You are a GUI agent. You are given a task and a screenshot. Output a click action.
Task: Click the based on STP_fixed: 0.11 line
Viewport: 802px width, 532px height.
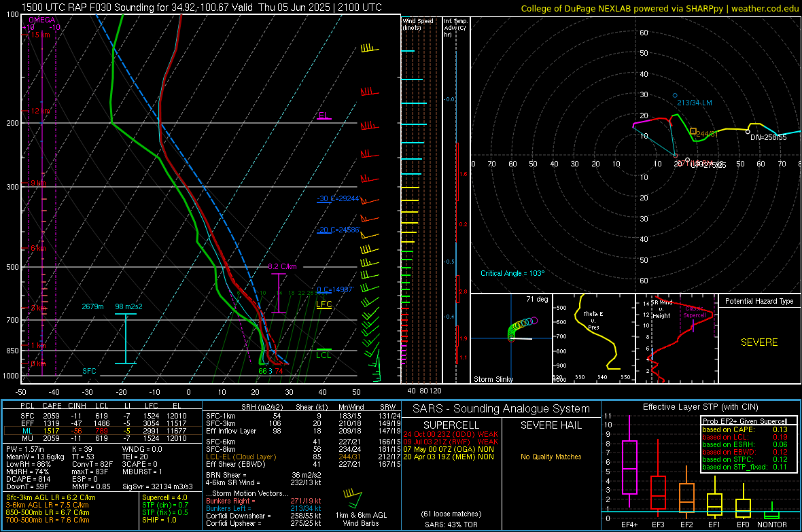pos(745,467)
